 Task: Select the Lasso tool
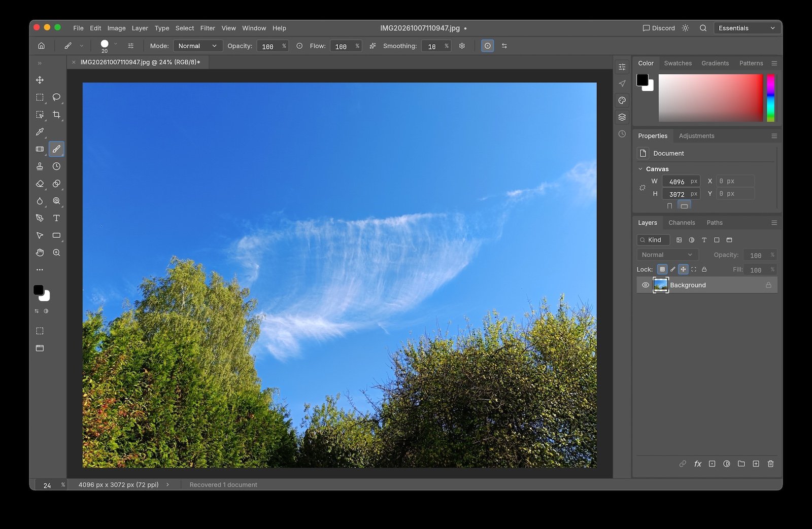click(x=56, y=97)
